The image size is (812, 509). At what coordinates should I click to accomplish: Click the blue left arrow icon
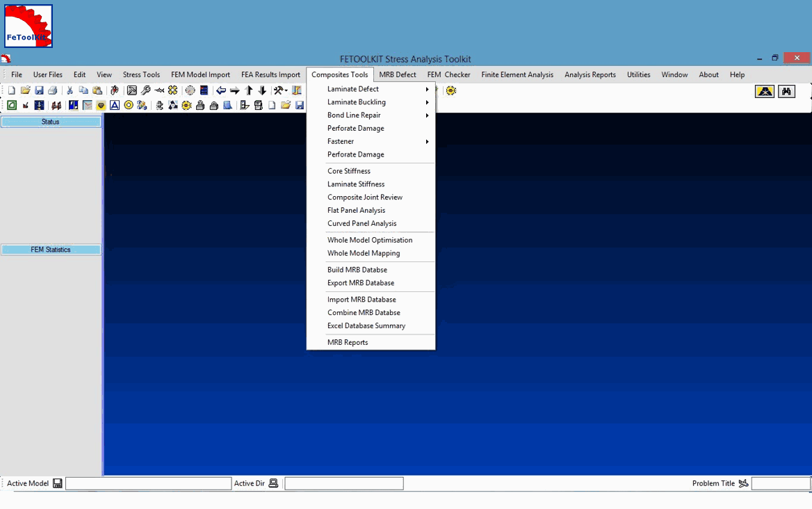tap(221, 90)
